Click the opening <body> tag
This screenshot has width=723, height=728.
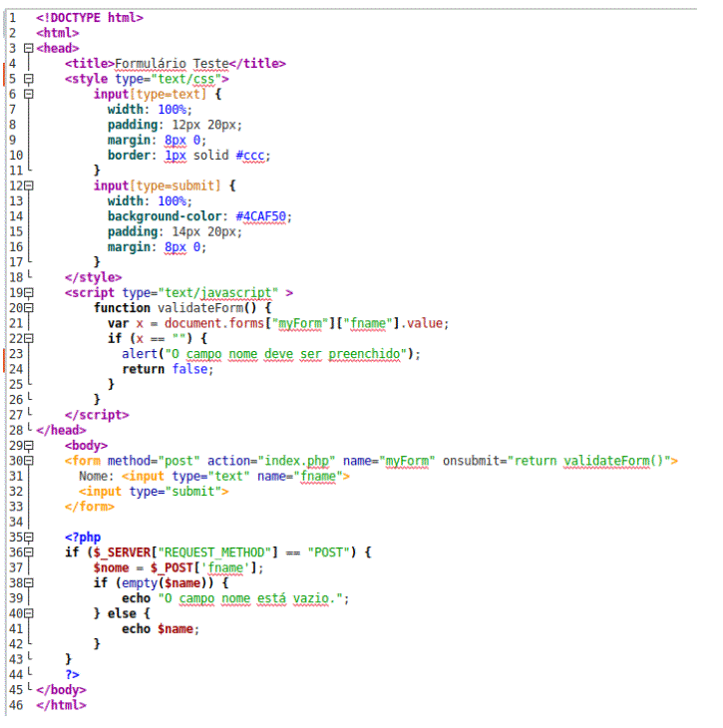pos(86,445)
